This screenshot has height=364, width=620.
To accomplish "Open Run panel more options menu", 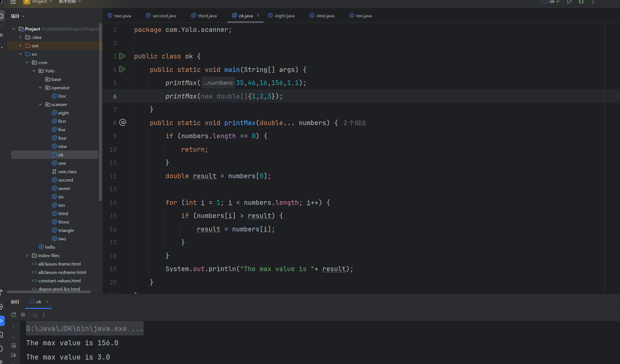I will point(44,315).
